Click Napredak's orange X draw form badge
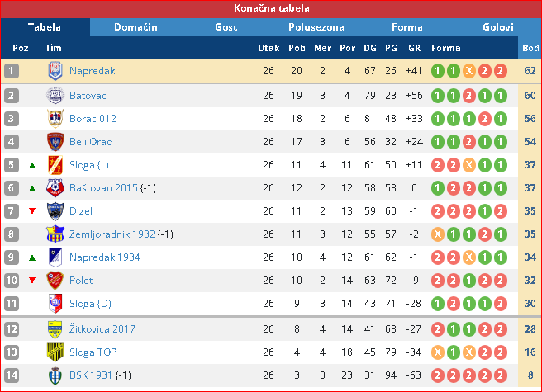This screenshot has height=392, width=542. (x=469, y=71)
